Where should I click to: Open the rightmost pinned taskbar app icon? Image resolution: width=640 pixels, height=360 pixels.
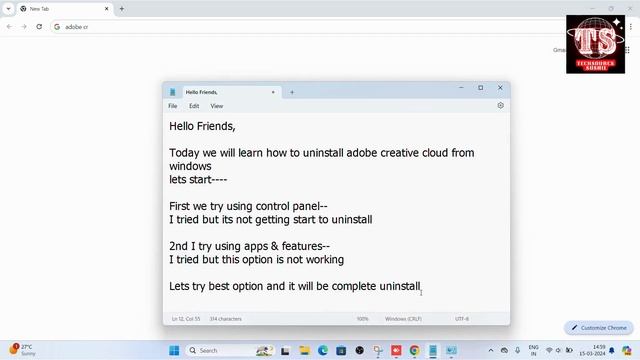point(451,350)
